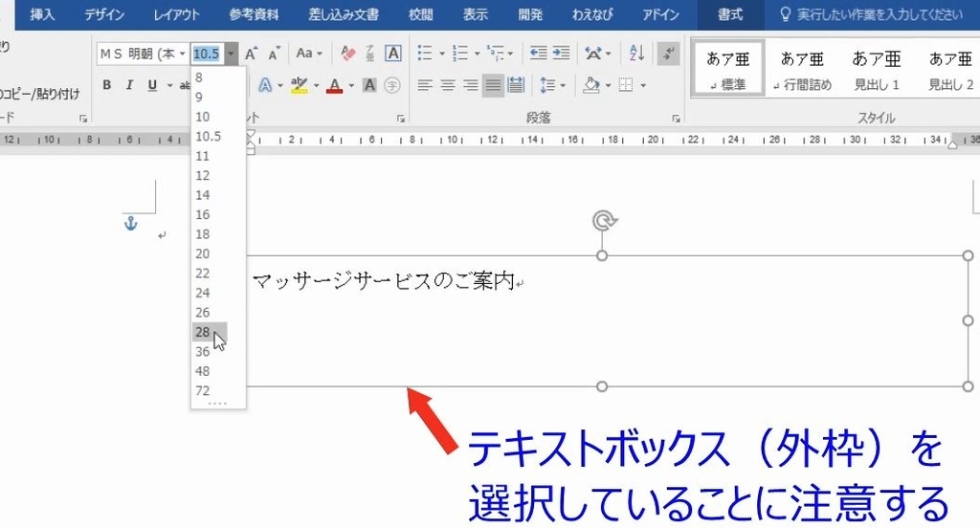This screenshot has height=528, width=980.
Task: Click the object anchor icon in document
Action: point(130,223)
